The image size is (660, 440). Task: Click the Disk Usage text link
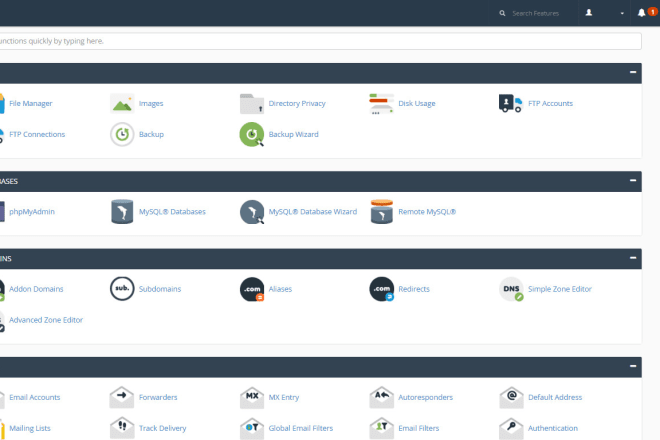click(417, 104)
